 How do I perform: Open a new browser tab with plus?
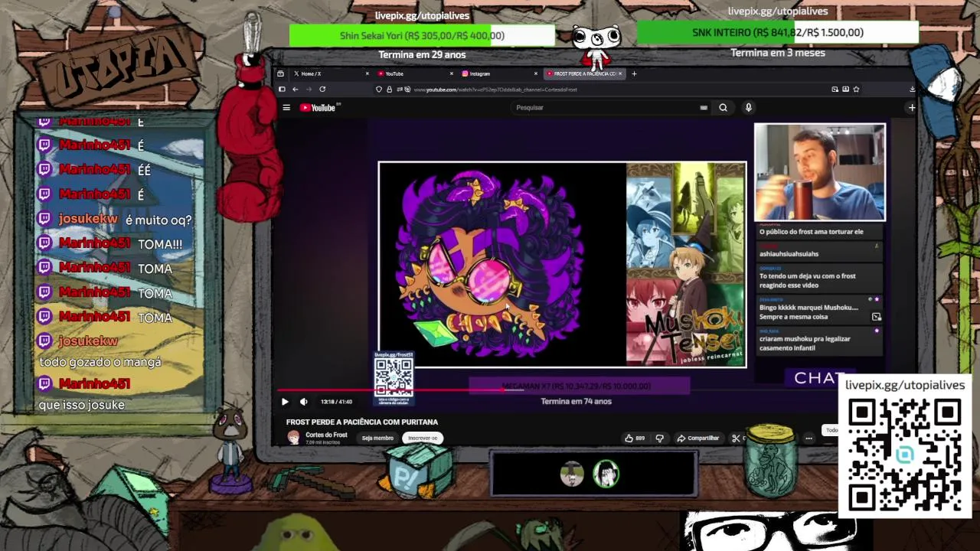click(x=634, y=73)
